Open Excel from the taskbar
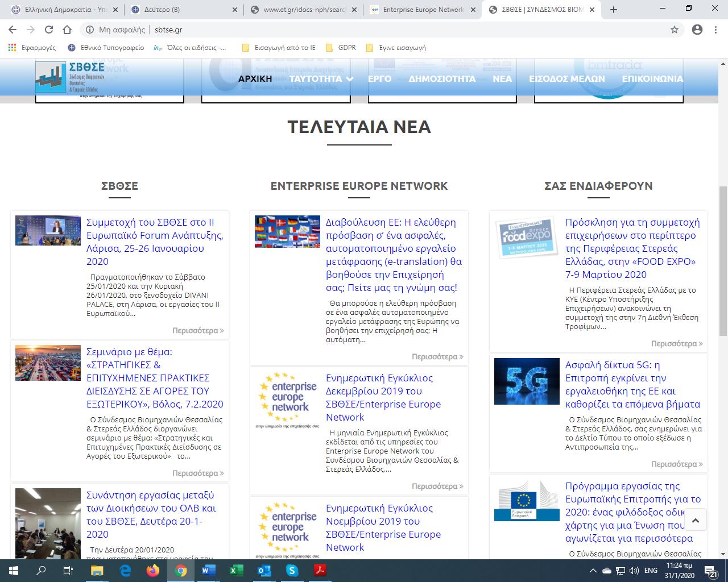This screenshot has height=582, width=728. [237, 570]
